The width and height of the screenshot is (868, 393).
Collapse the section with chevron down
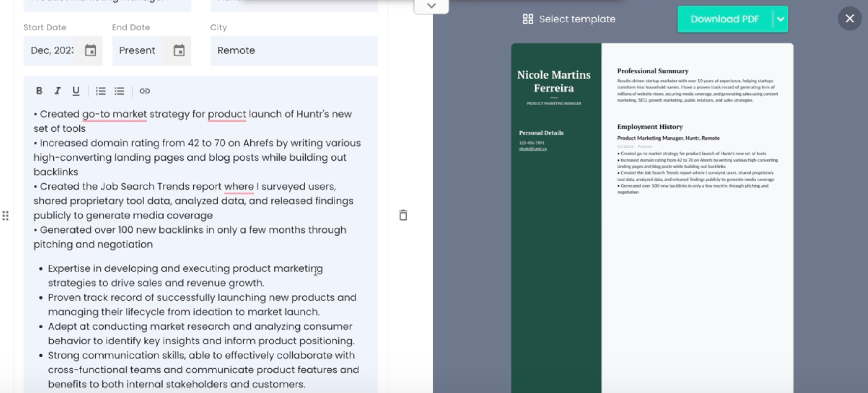coord(431,6)
